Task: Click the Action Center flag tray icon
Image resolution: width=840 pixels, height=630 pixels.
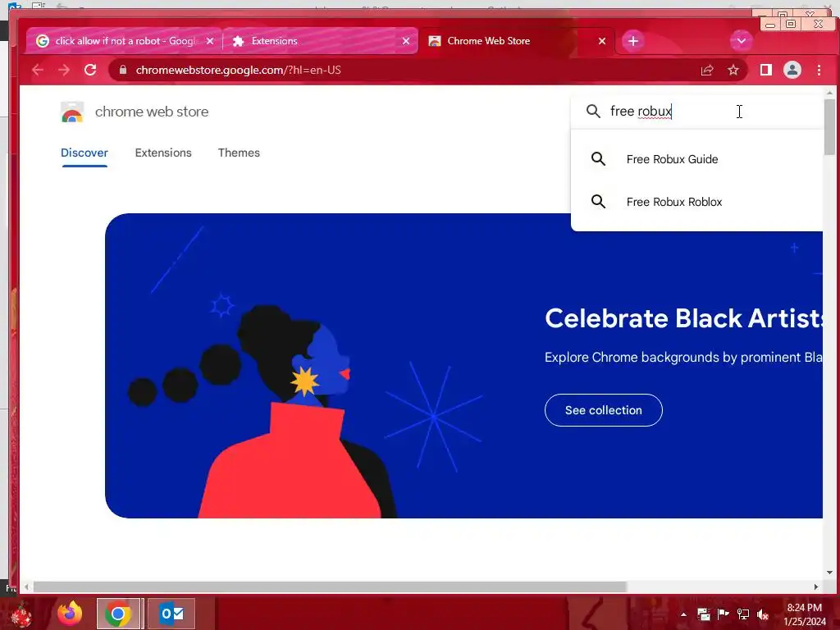Action: [x=724, y=614]
